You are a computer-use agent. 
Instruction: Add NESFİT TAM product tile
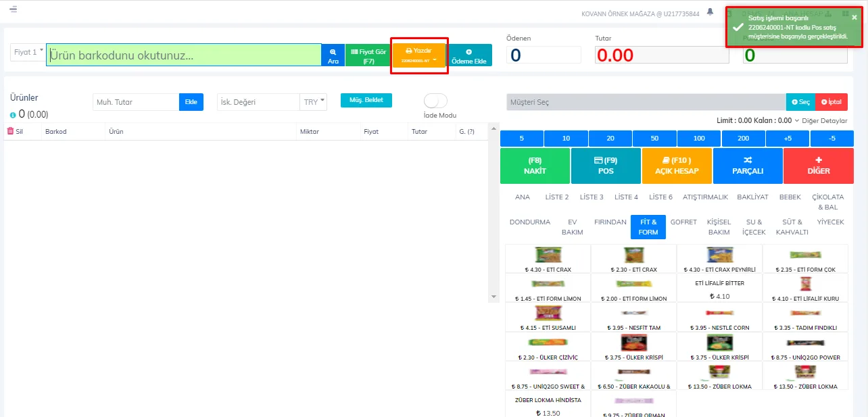633,317
